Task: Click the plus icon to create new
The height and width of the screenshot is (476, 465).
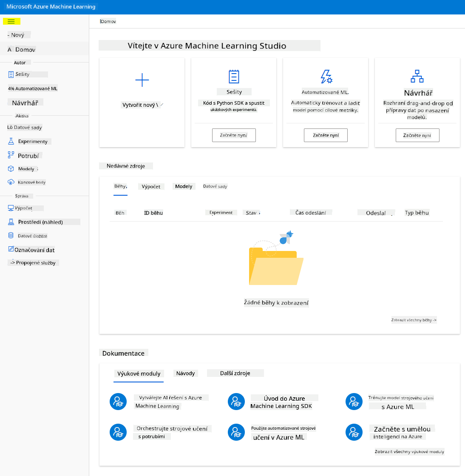Action: coord(142,80)
